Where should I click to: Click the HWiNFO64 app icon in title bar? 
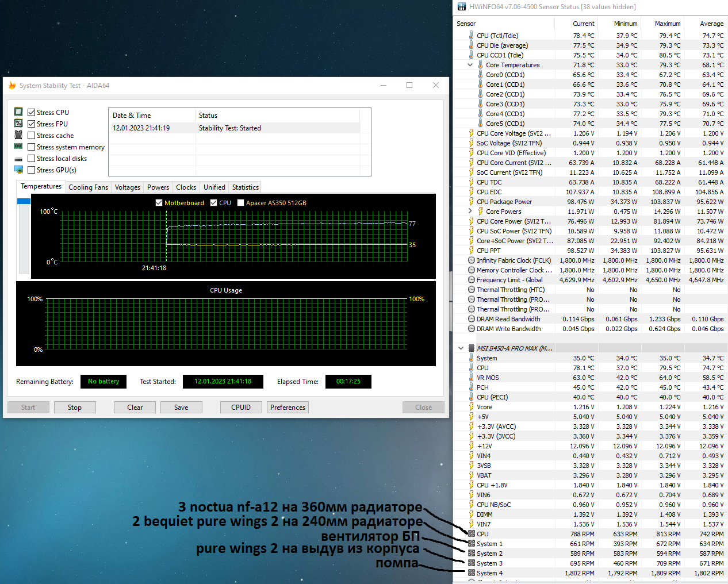462,7
